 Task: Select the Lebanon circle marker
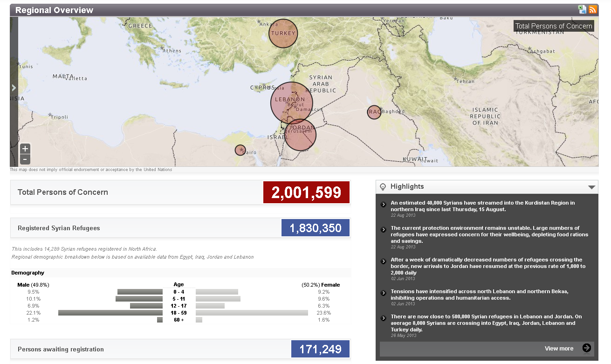(291, 103)
